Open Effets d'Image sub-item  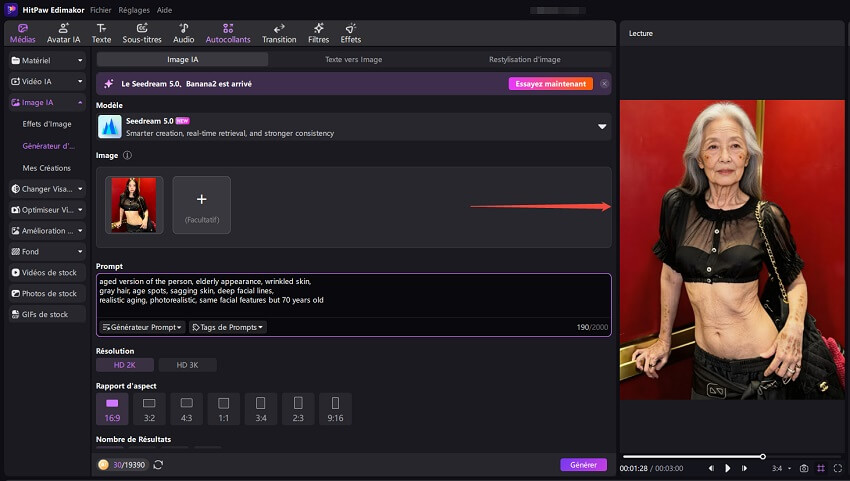(x=47, y=124)
